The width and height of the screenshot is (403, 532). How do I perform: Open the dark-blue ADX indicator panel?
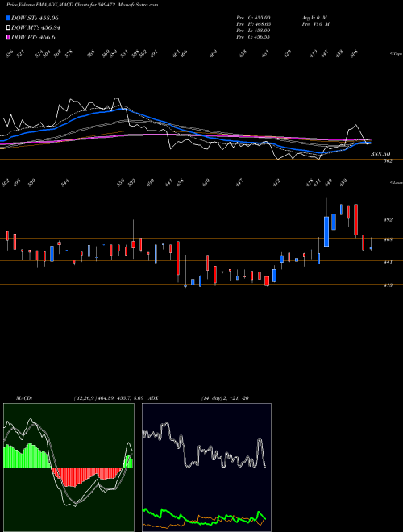click(x=206, y=468)
